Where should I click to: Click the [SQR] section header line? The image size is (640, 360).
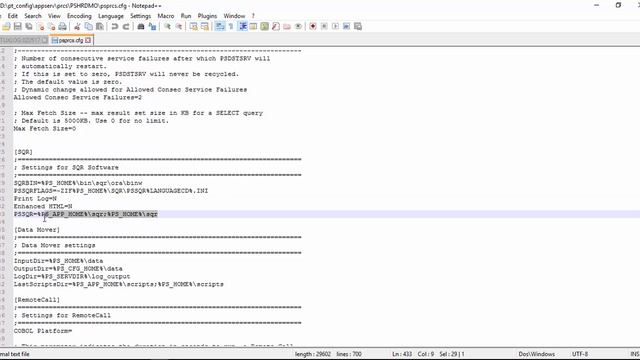pyautogui.click(x=23, y=152)
